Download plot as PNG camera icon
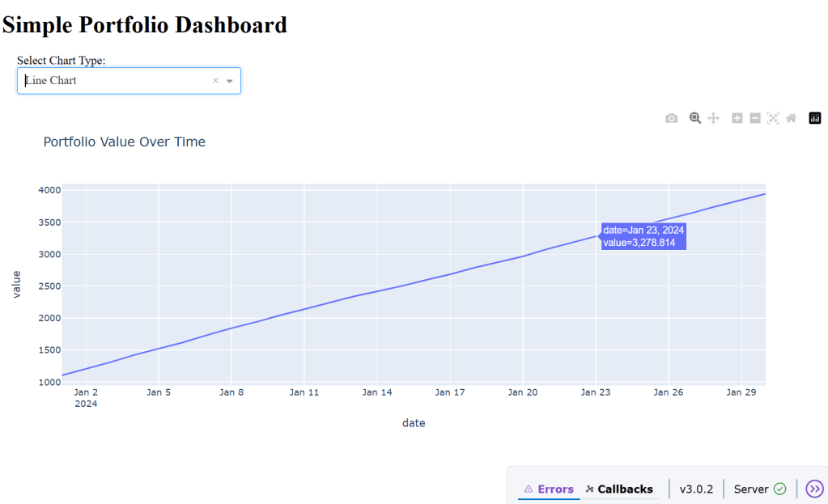The width and height of the screenshot is (828, 504). point(671,118)
